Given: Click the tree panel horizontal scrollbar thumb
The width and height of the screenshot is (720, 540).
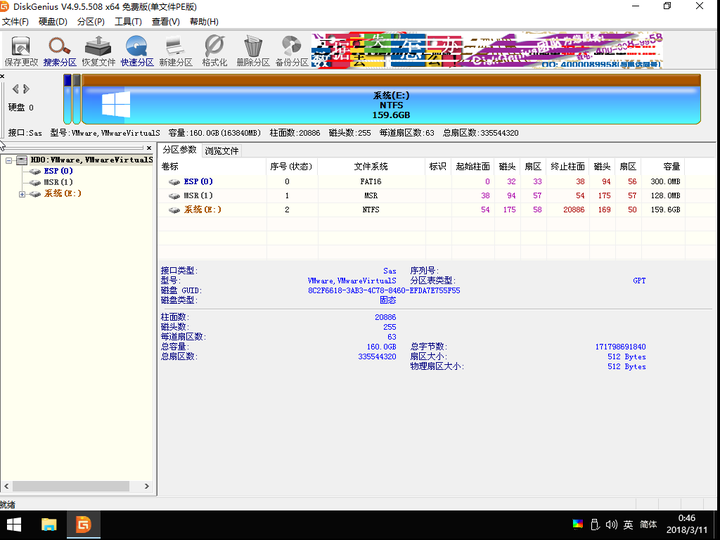Looking at the screenshot, I should tap(71, 486).
